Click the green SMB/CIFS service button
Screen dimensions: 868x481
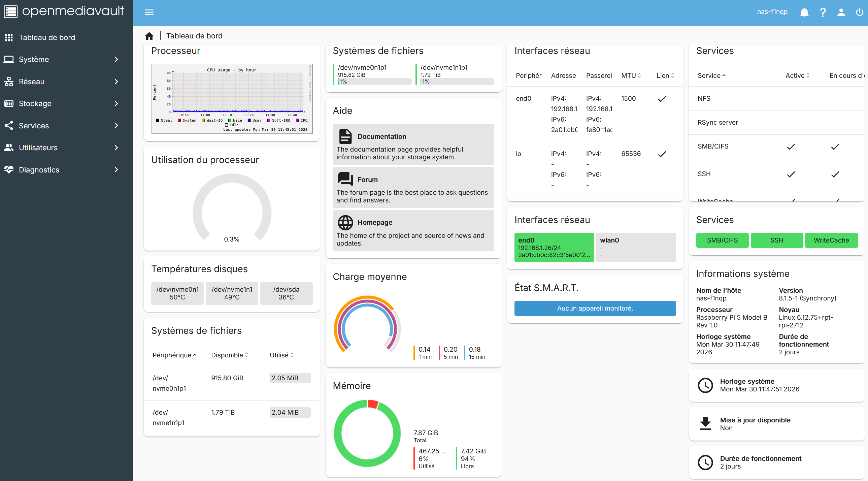tap(722, 240)
